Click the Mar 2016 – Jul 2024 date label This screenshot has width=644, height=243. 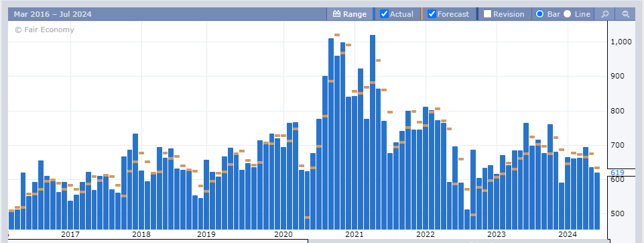pos(52,14)
